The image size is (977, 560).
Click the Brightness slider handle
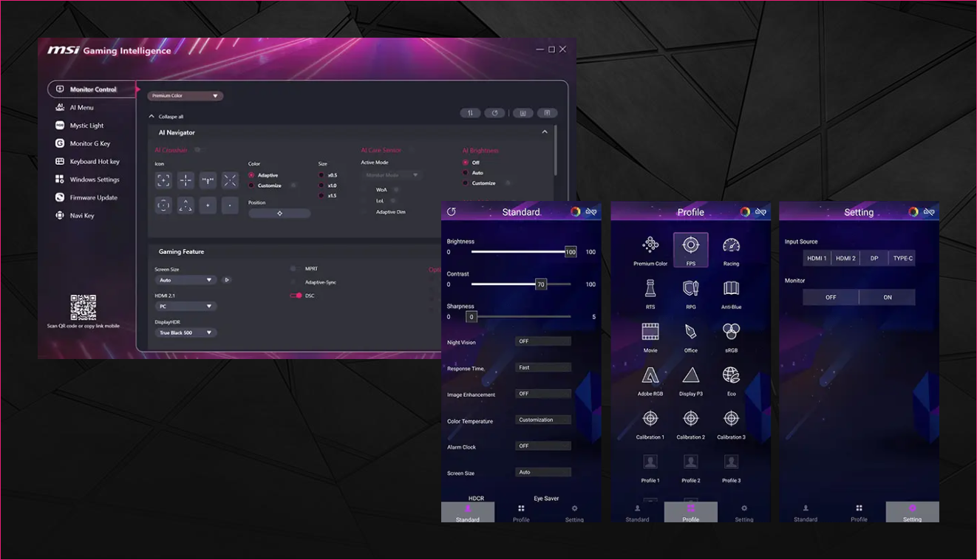[571, 252]
